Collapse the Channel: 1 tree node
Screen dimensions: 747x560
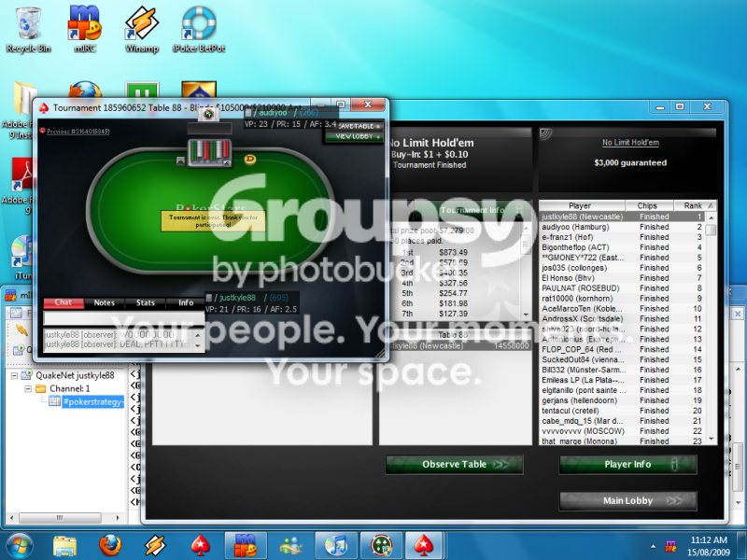28,388
